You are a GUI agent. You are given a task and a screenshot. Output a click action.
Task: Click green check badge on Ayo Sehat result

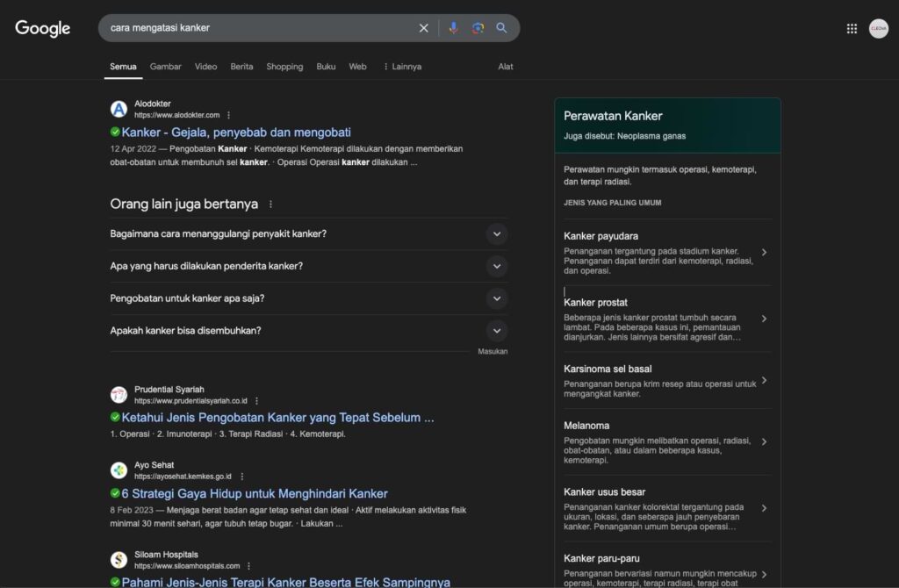(x=115, y=493)
